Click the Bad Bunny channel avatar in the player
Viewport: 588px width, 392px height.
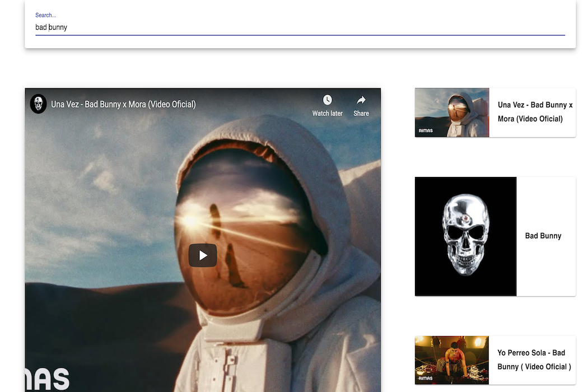pos(38,104)
